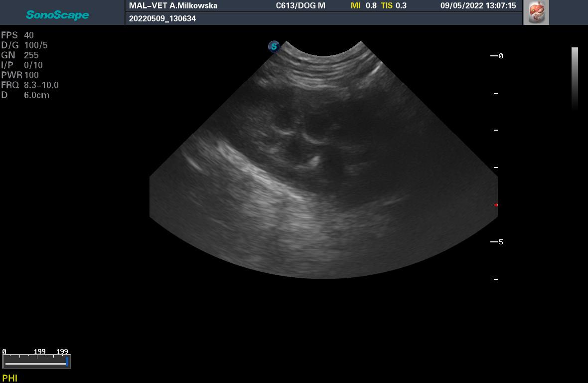Select the GN 255 gain parameter
This screenshot has width=588, height=383.
20,55
